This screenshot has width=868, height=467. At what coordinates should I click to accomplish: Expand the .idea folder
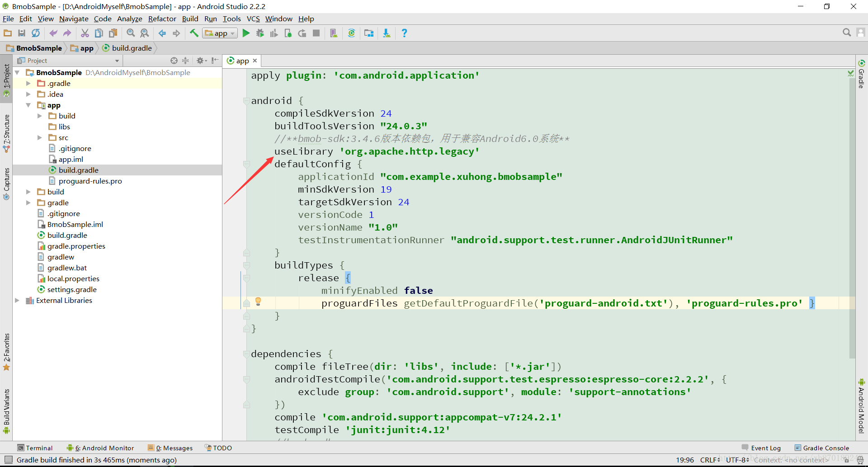pos(28,94)
